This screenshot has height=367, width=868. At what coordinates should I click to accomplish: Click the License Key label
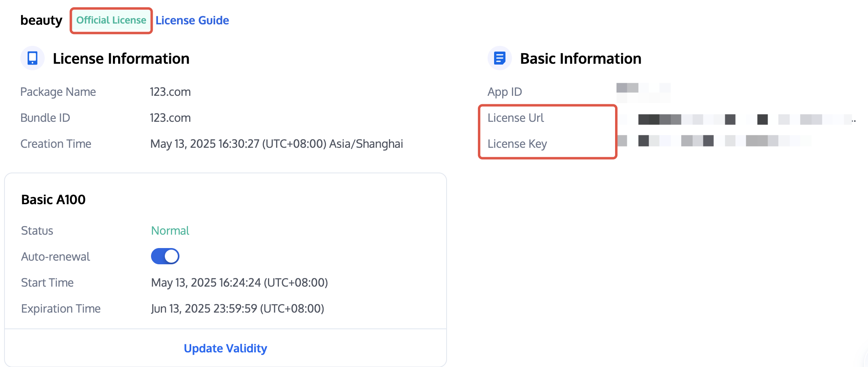click(x=517, y=144)
